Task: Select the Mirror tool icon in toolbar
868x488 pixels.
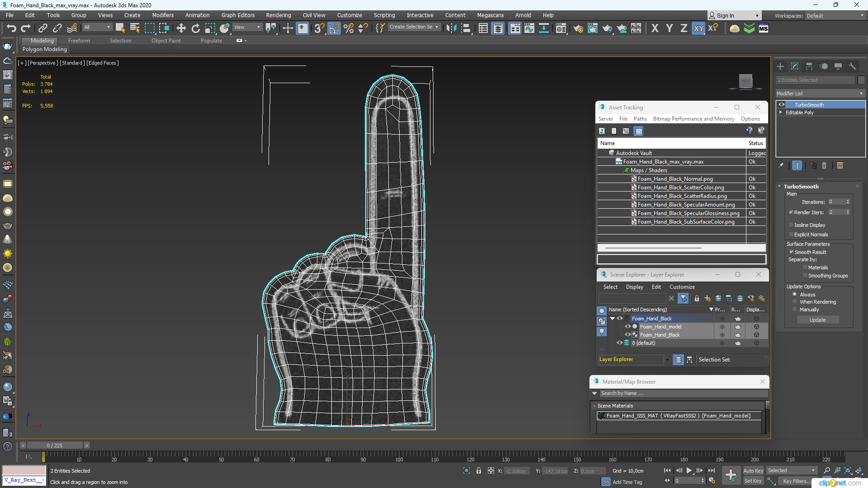Action: point(451,28)
